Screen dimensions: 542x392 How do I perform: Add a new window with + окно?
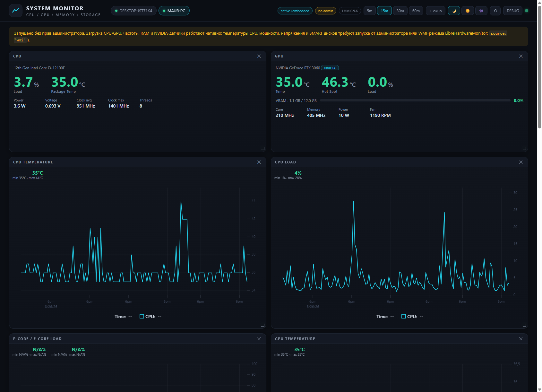point(435,11)
